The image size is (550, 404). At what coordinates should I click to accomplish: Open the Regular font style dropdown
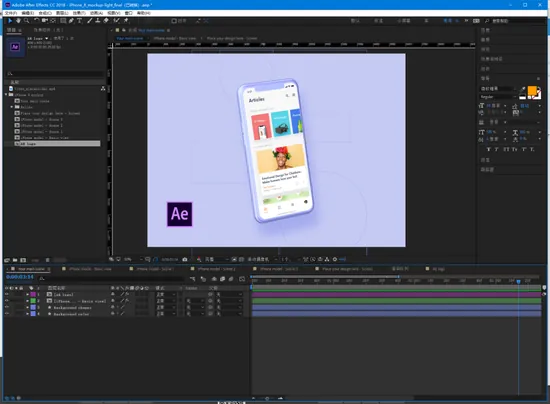498,97
